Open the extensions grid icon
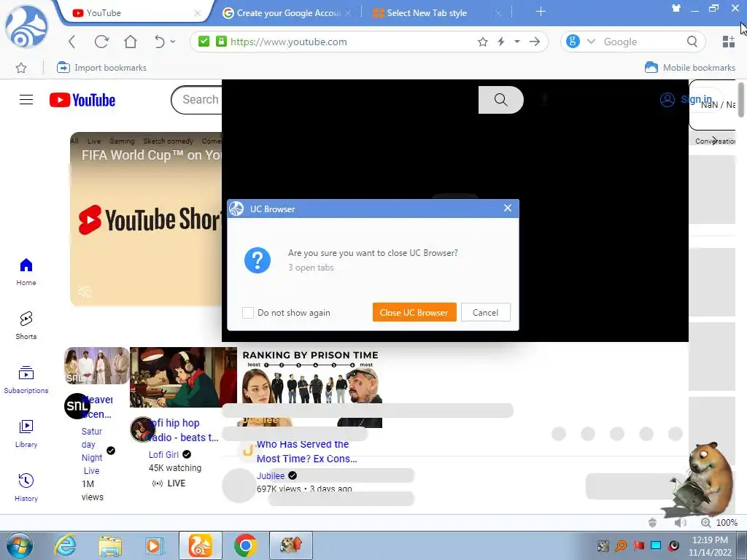This screenshot has height=560, width=747. (x=729, y=42)
